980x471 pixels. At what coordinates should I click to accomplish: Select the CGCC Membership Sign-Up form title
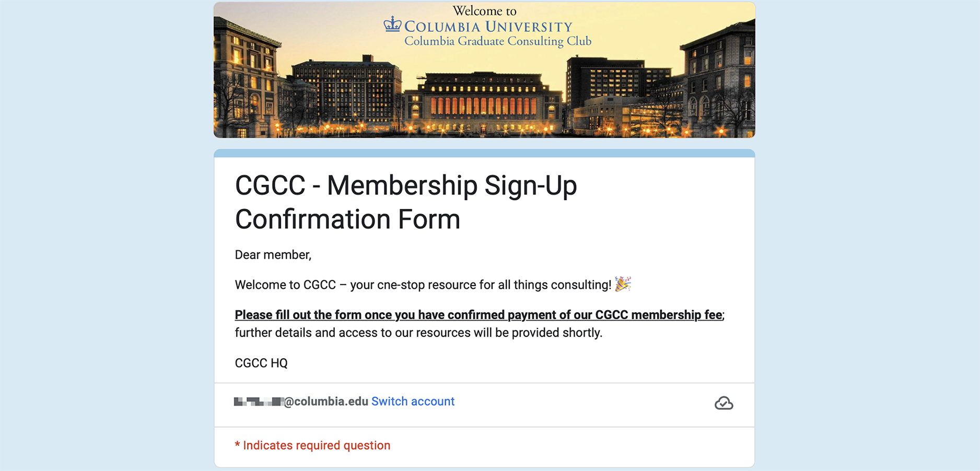(x=405, y=202)
